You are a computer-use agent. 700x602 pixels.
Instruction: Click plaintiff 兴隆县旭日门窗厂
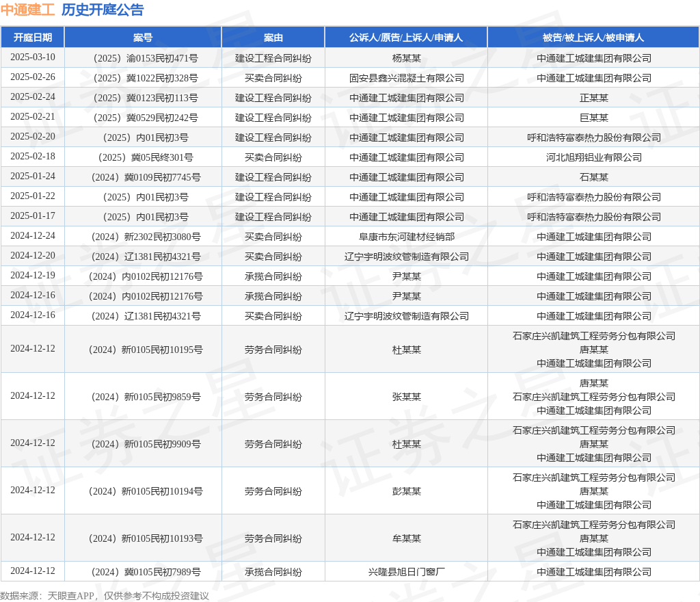406,572
